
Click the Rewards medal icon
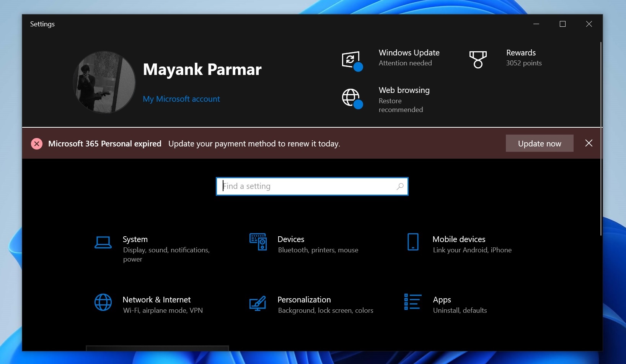pos(478,60)
